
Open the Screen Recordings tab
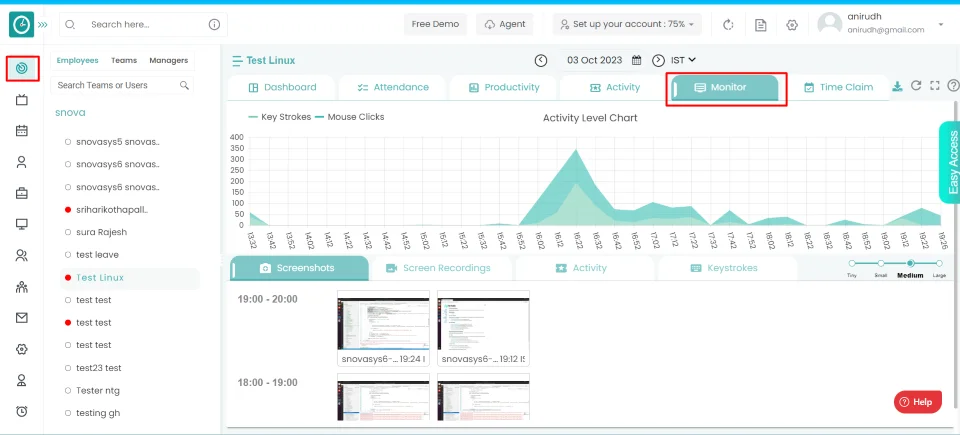[438, 268]
